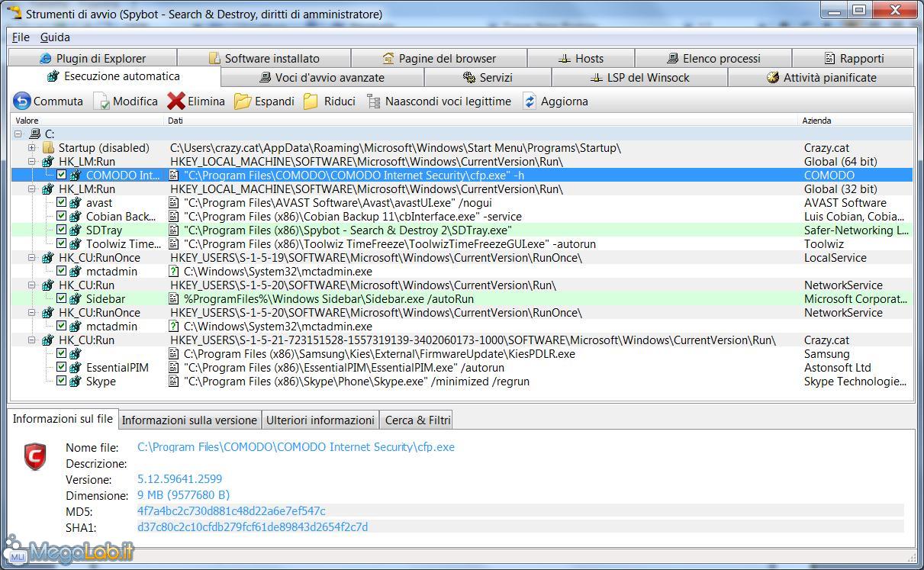Open the Guida help menu

55,37
